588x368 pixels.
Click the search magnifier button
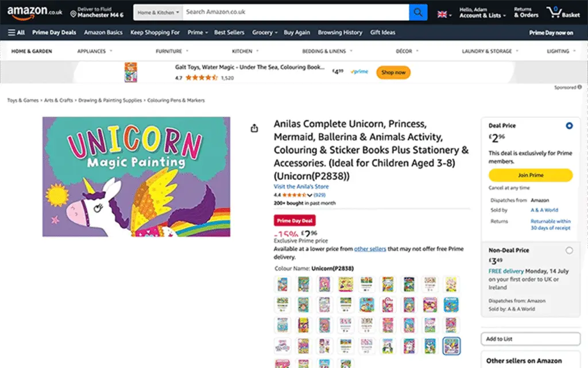click(417, 12)
